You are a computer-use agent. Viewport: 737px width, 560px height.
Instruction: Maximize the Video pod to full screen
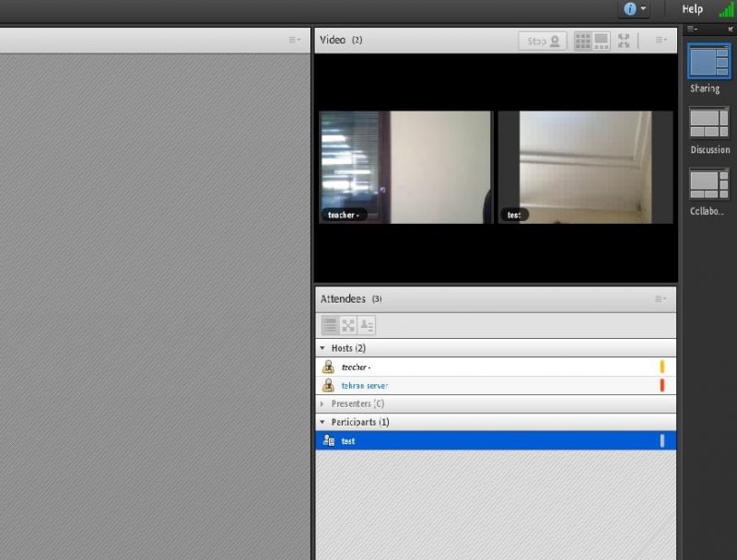click(x=625, y=41)
